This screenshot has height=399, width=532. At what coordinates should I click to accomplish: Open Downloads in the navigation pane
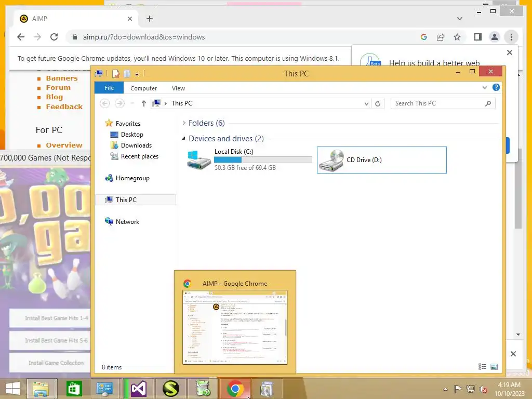(x=136, y=145)
